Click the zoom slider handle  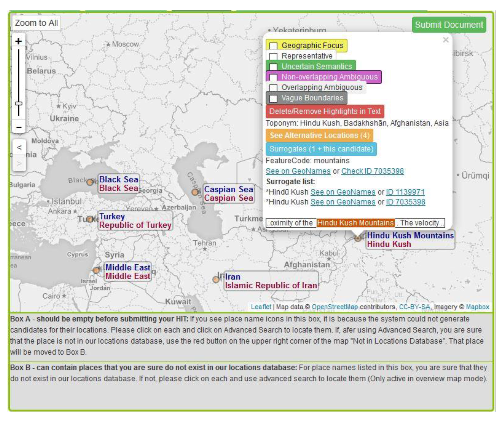[x=19, y=104]
